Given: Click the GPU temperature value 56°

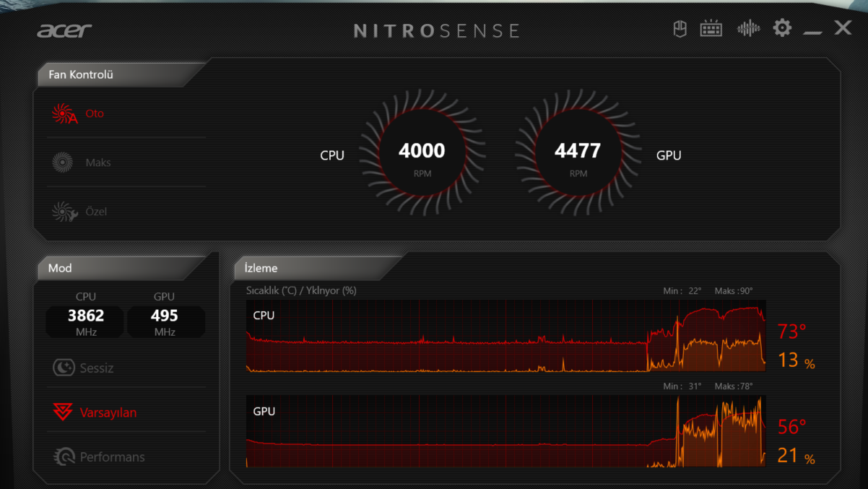Looking at the screenshot, I should point(791,427).
